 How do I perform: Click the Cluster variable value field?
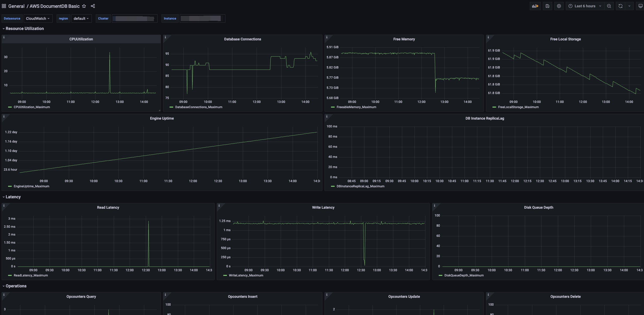[135, 18]
